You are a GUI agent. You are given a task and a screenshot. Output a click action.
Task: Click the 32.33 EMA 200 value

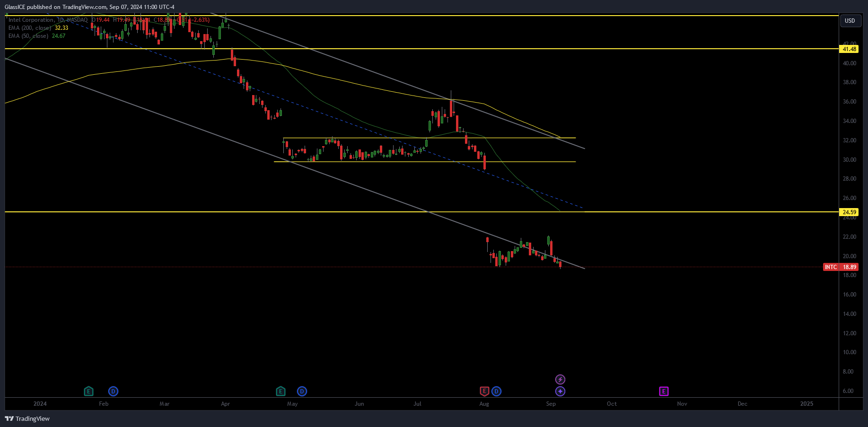pos(61,28)
